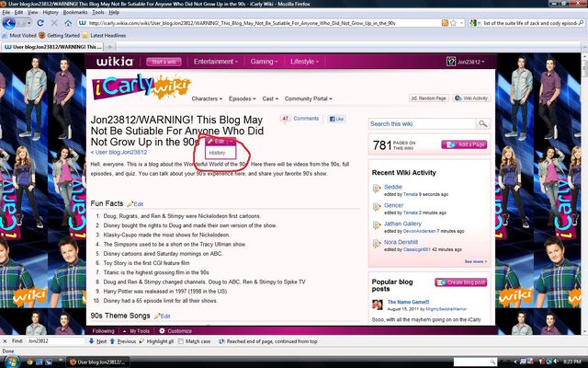Expand the Community Portal dropdown
The width and height of the screenshot is (588, 368).
pos(309,98)
